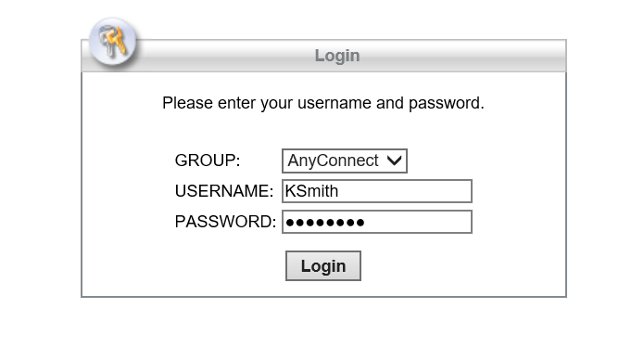Focus the PASSWORD input field

tap(377, 222)
